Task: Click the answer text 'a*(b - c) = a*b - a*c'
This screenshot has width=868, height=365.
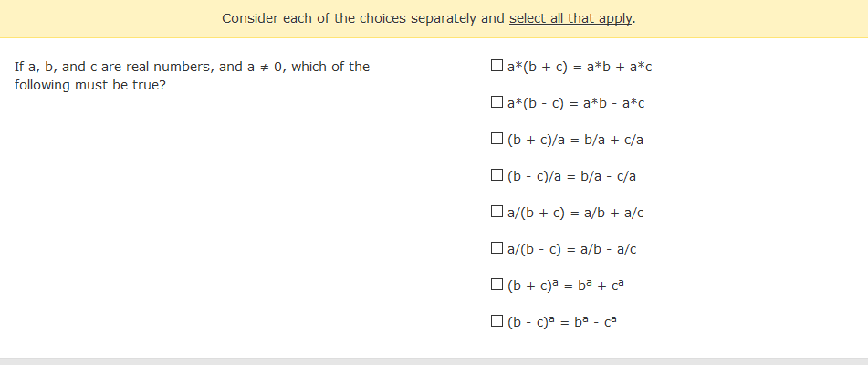Action: coord(576,103)
